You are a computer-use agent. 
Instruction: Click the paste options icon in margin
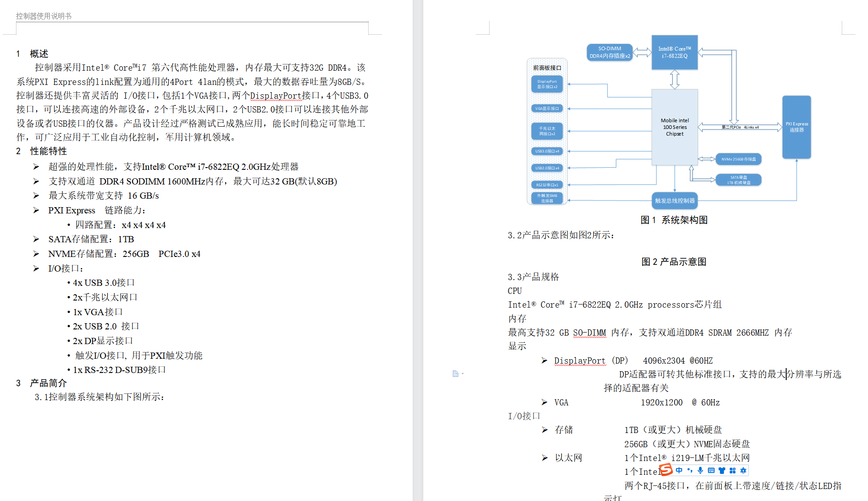455,374
